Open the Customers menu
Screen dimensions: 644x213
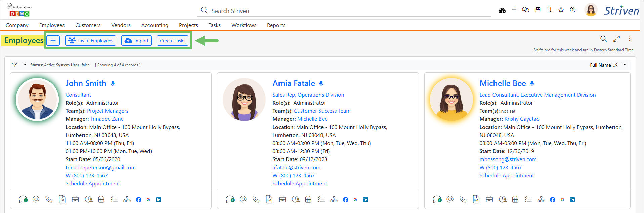pos(88,25)
